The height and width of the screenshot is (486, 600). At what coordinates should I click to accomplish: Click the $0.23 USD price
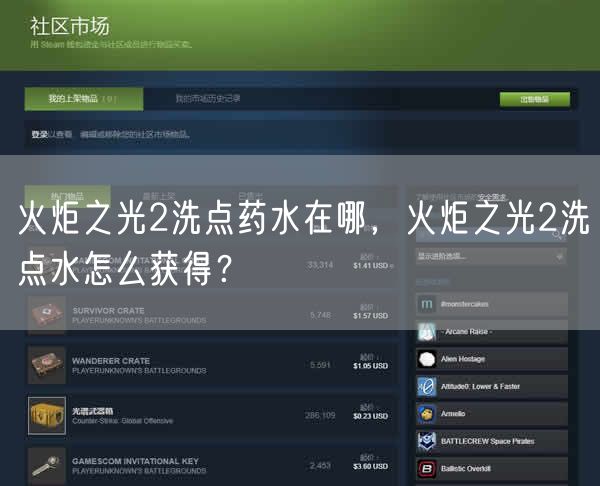pyautogui.click(x=370, y=416)
